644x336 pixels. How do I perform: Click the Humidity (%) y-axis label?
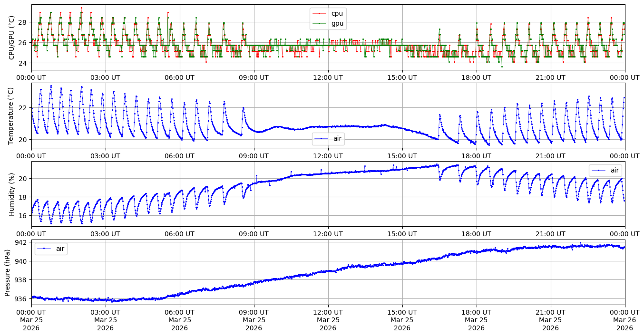[12, 194]
